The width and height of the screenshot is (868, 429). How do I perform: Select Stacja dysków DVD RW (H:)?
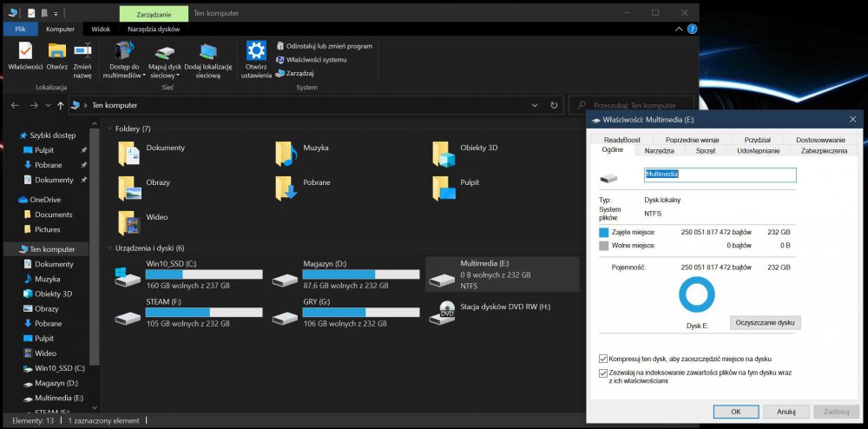[447, 311]
